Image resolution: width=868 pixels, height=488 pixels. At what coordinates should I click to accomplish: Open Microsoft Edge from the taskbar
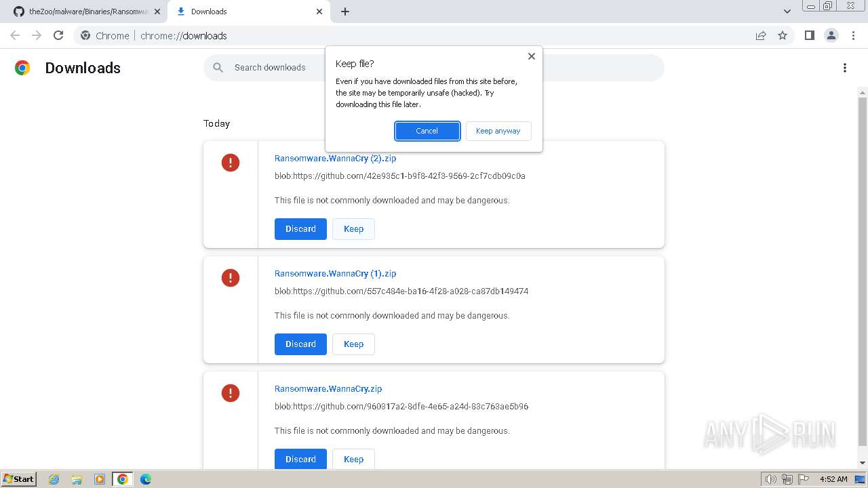click(145, 479)
